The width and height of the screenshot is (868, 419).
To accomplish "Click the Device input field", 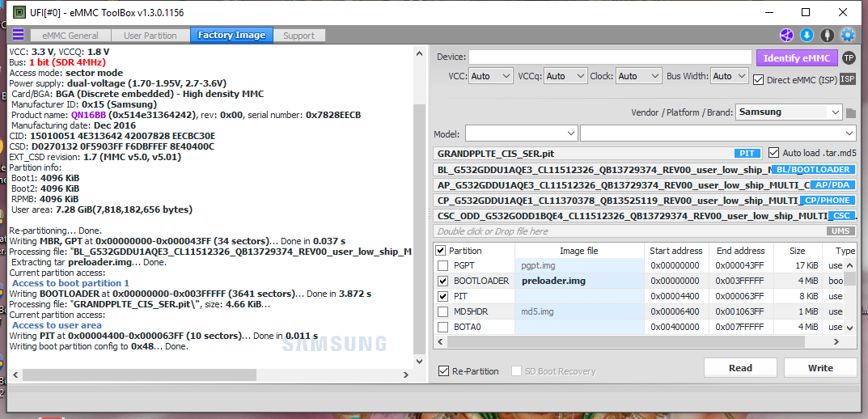I will (x=611, y=57).
